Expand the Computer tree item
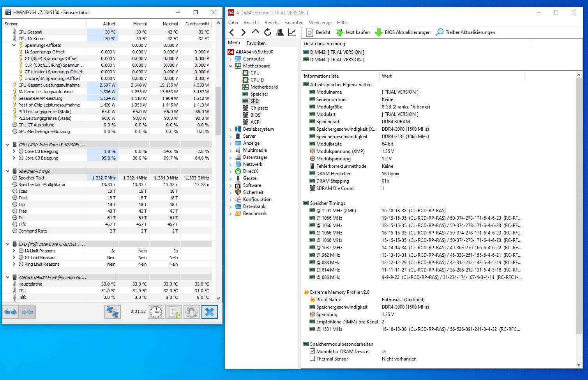Viewport: 588px width, 380px height. click(231, 59)
